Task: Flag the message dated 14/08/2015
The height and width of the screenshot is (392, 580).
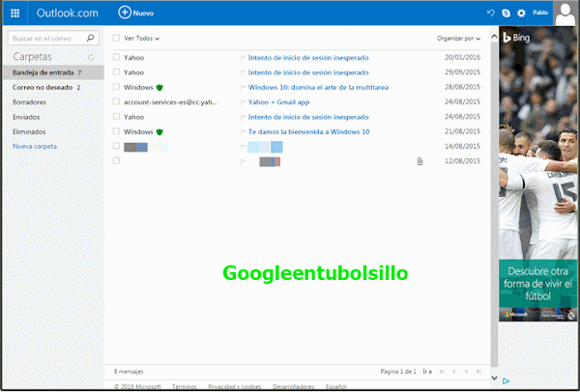Action: pyautogui.click(x=243, y=147)
